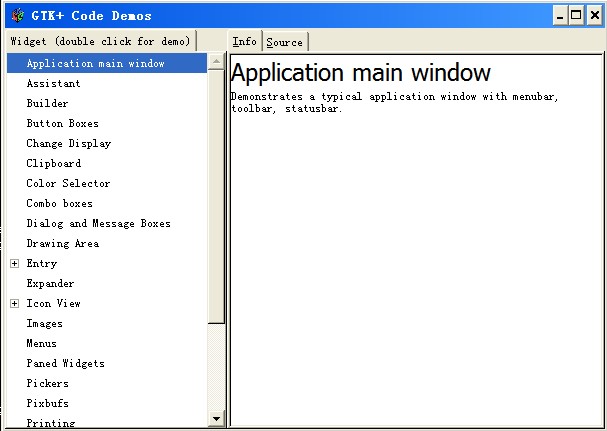
Task: Select Dialog and Message Boxes row
Action: coord(107,223)
